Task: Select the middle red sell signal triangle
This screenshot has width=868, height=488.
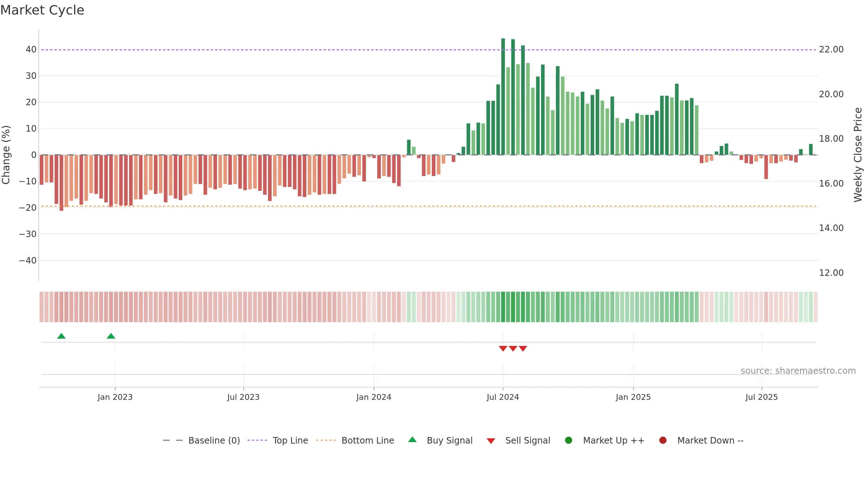Action: [513, 348]
